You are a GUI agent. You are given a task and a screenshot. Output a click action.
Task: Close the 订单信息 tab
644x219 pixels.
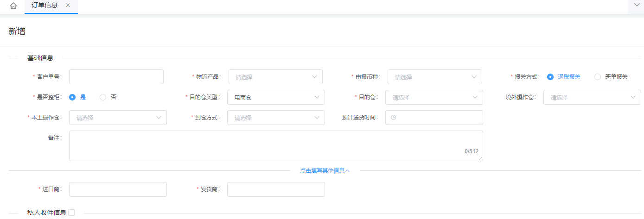pos(68,6)
